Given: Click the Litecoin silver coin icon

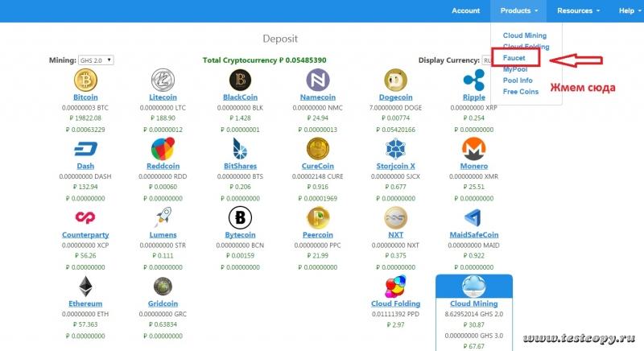Looking at the screenshot, I should pyautogui.click(x=163, y=80).
